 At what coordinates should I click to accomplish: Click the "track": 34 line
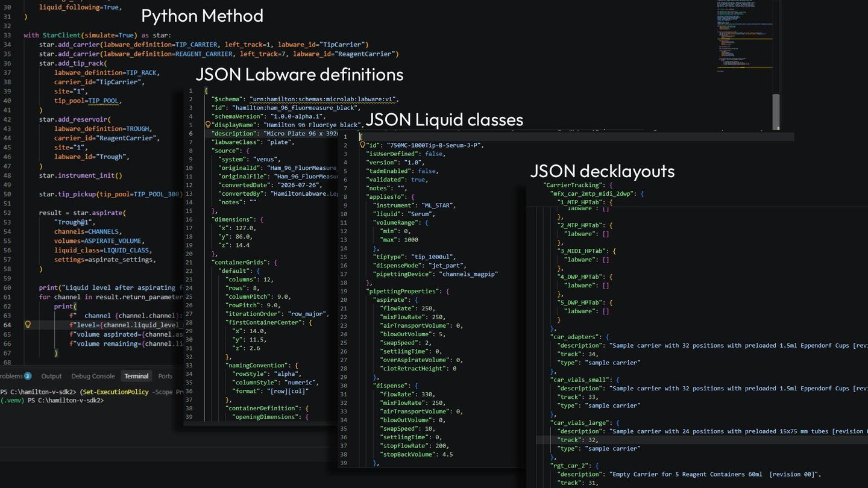pyautogui.click(x=578, y=354)
